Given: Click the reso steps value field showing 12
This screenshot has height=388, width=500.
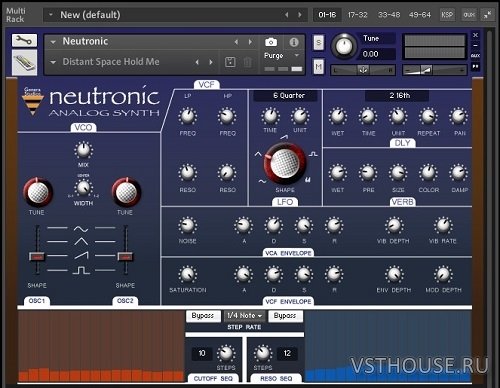Looking at the screenshot, I should tap(287, 353).
